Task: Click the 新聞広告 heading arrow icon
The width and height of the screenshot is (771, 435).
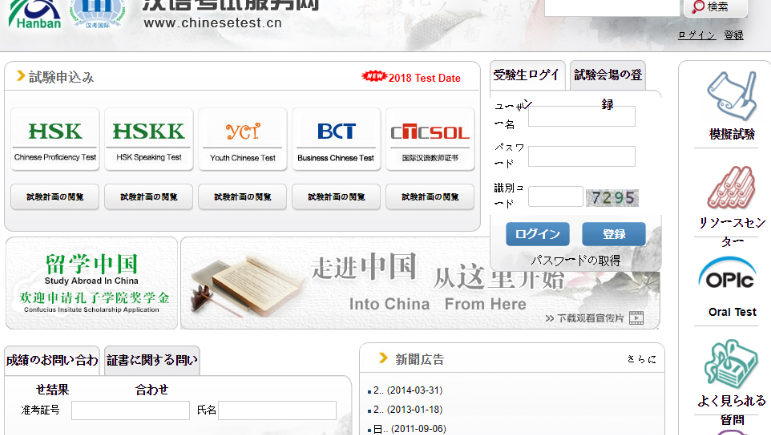Action: pos(383,358)
